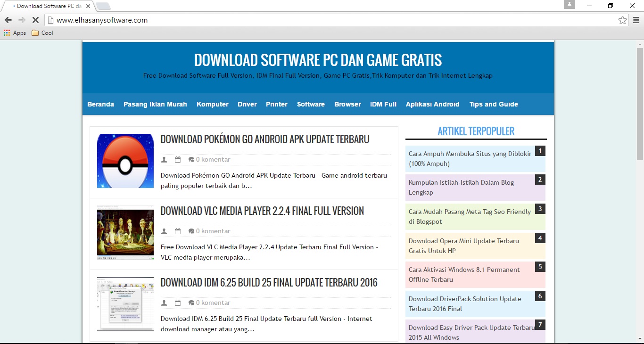Open the Browser menu item
Viewport: 644px width, 344px height.
[347, 104]
